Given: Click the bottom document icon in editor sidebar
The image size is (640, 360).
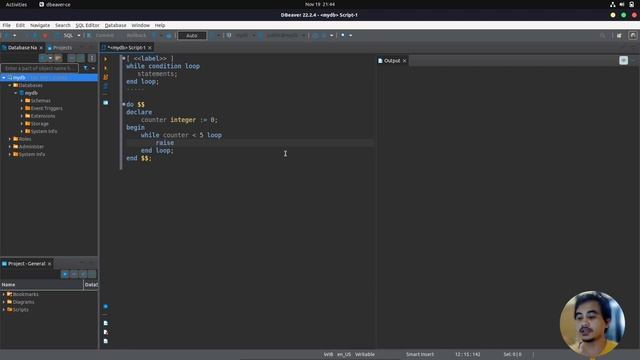Looking at the screenshot, I should [x=106, y=341].
